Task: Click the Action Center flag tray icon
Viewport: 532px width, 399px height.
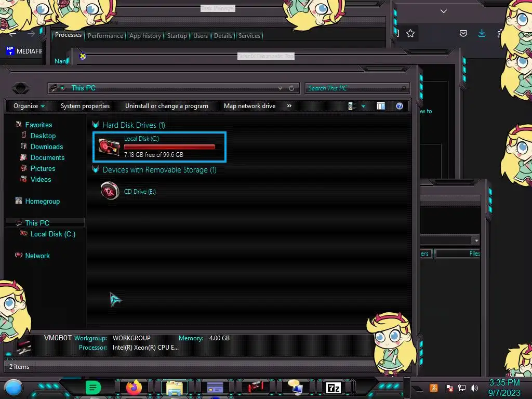Action: click(x=449, y=388)
